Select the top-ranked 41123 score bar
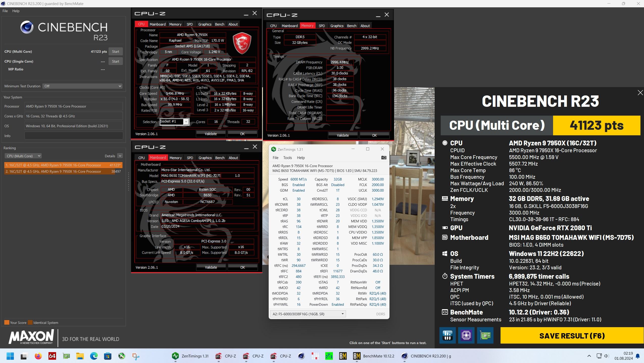644x363 pixels. [x=63, y=165]
